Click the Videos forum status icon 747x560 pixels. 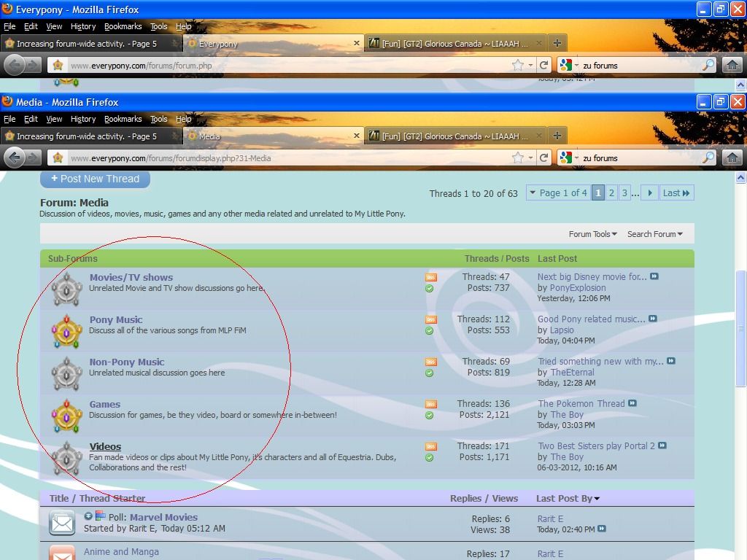(66, 459)
